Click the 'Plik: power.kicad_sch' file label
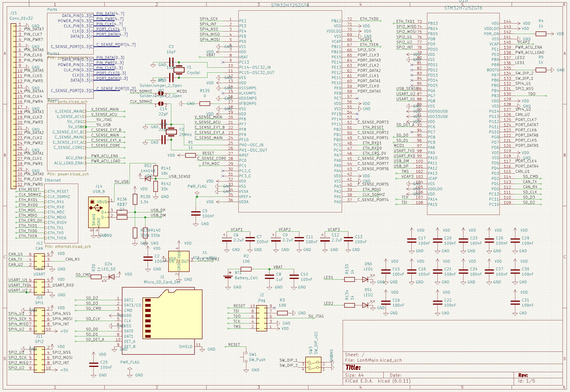Screen dimensions: 570x392 68,174
